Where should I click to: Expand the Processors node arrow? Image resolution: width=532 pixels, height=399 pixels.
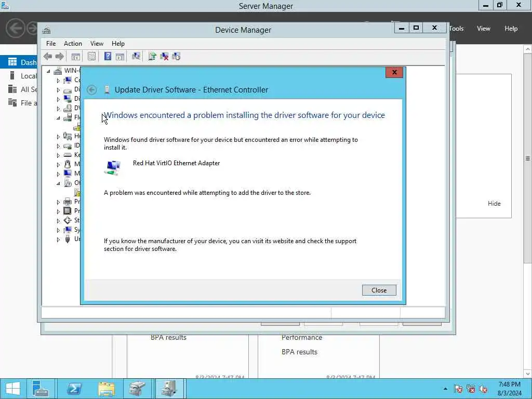point(58,211)
